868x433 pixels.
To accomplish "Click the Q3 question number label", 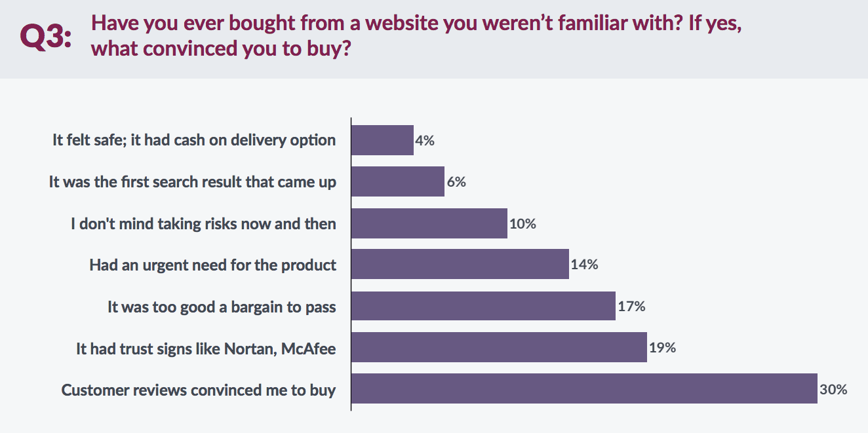I will pyautogui.click(x=45, y=37).
